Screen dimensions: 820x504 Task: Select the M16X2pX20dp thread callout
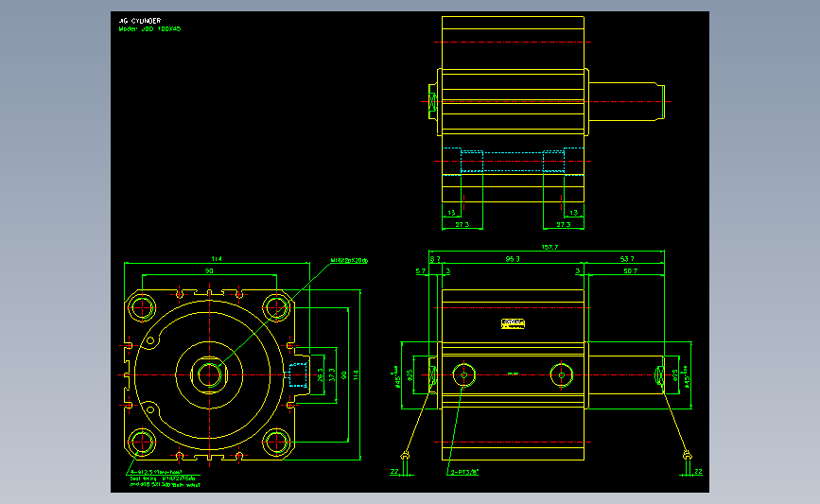(349, 260)
